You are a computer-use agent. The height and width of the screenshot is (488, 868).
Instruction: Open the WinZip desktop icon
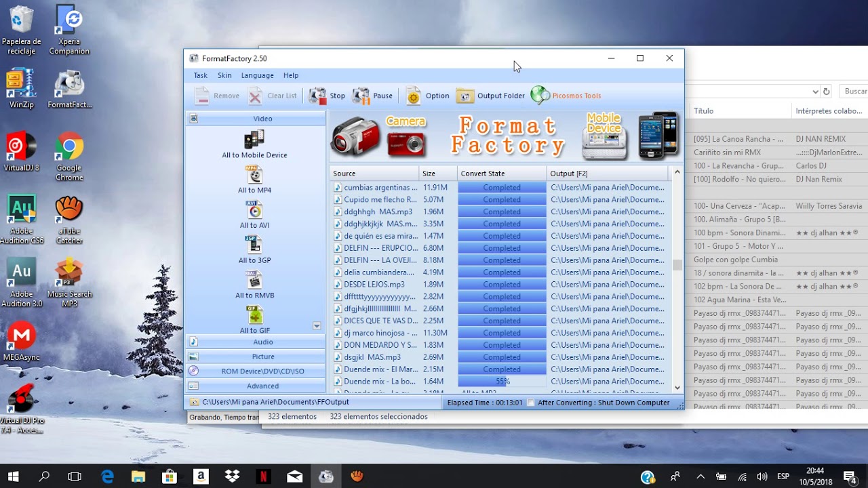[21, 89]
